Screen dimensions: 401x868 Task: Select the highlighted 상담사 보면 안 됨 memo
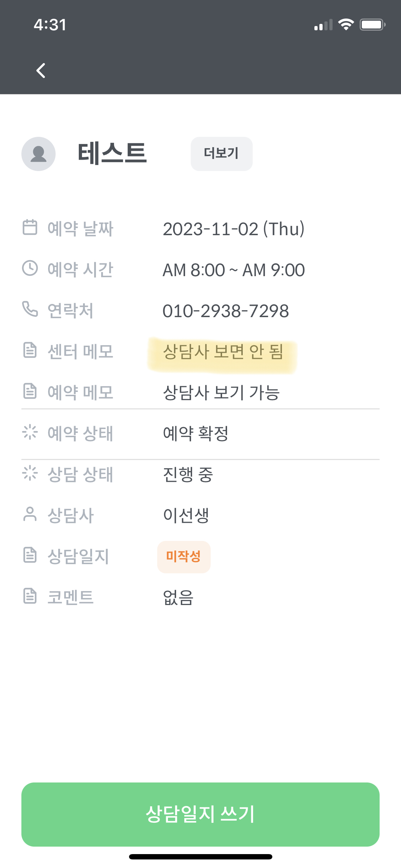click(x=223, y=352)
